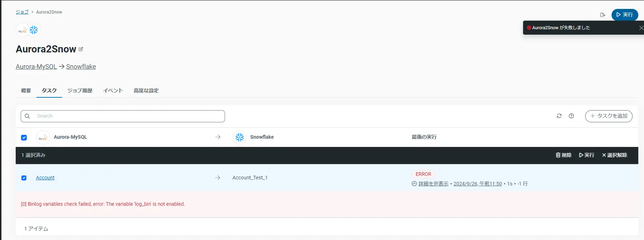This screenshot has width=644, height=240.
Task: Click the MySQL icon in the table header
Action: click(43, 137)
